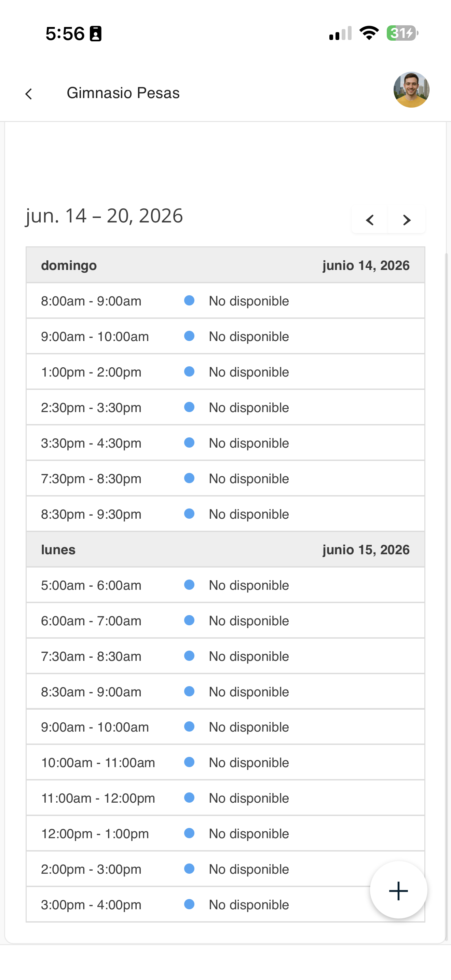
Task: Tap the cellular signal bars icon
Action: coord(340,33)
